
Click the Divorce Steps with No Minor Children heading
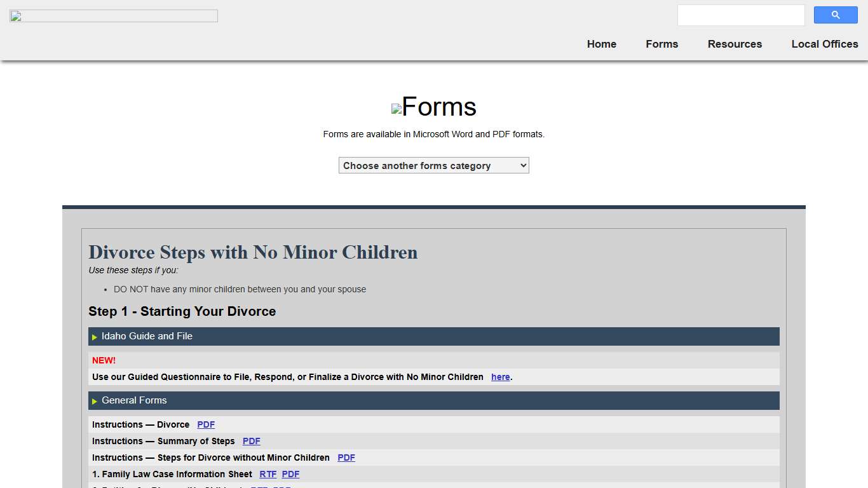pyautogui.click(x=253, y=252)
